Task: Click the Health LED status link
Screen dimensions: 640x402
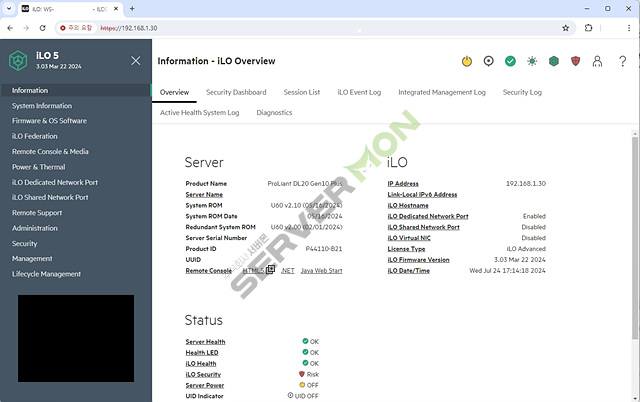Action: [x=202, y=353]
